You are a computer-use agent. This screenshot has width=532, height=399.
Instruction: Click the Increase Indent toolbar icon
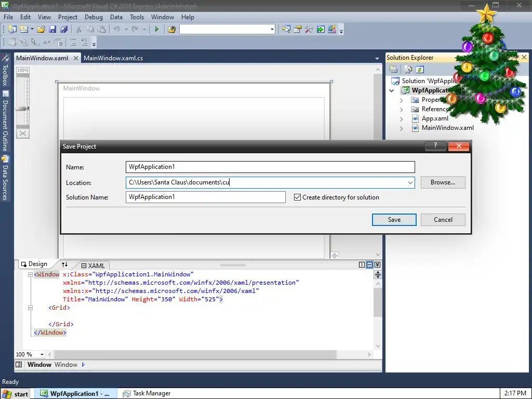point(59,43)
